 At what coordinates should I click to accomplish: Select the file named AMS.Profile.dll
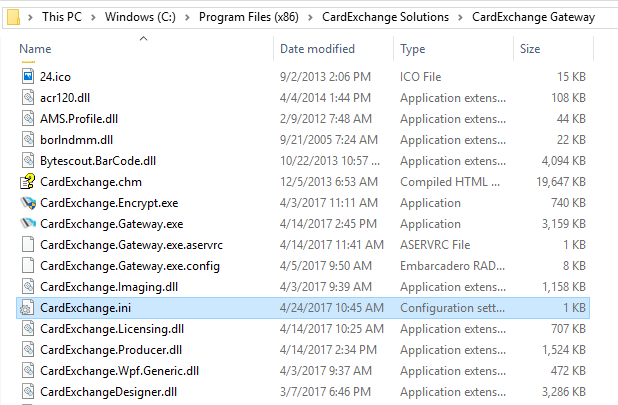pos(79,119)
